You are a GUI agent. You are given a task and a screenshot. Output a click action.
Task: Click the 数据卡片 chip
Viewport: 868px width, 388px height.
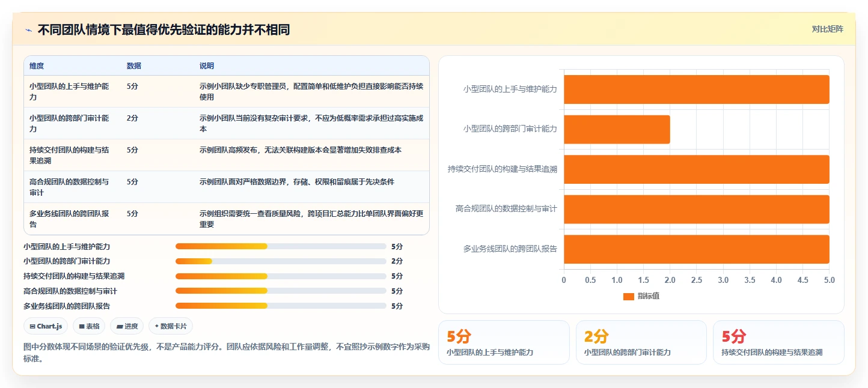171,326
